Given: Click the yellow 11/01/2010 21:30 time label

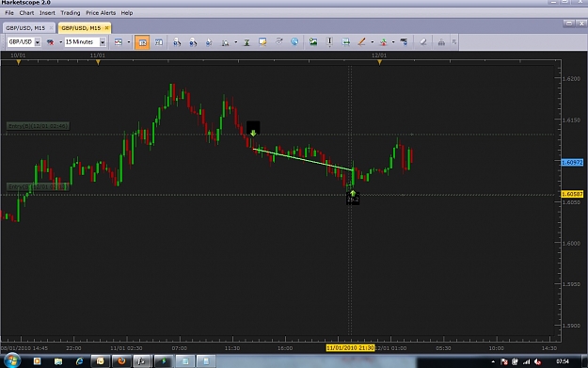Looking at the screenshot, I should (x=350, y=347).
